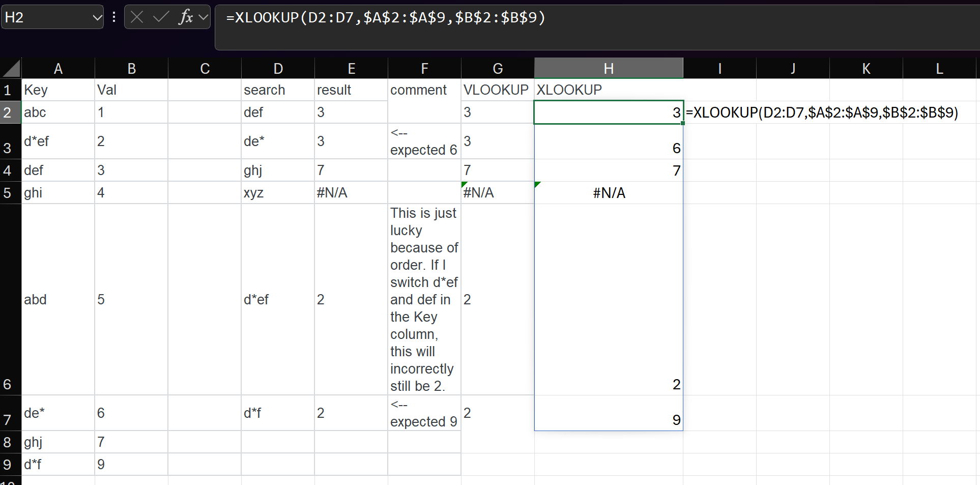This screenshot has height=485, width=980.
Task: Select column K header
Action: click(x=866, y=69)
